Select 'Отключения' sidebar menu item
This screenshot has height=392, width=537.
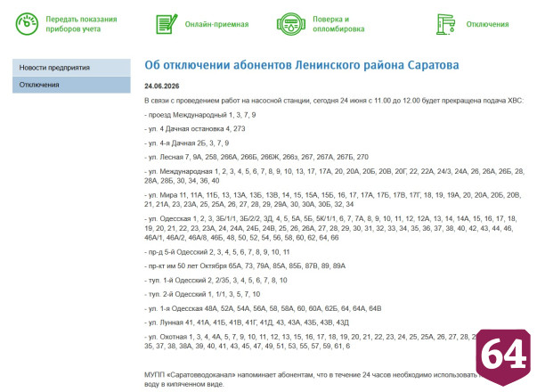point(71,85)
